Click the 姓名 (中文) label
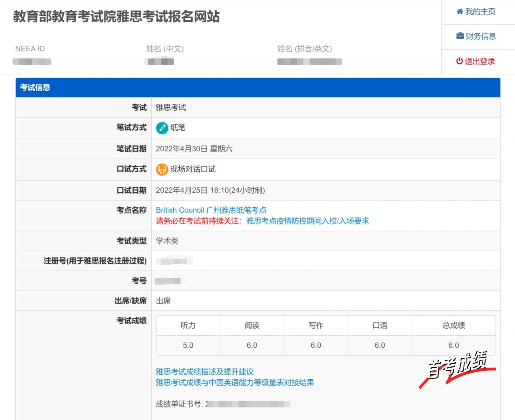 tap(165, 49)
